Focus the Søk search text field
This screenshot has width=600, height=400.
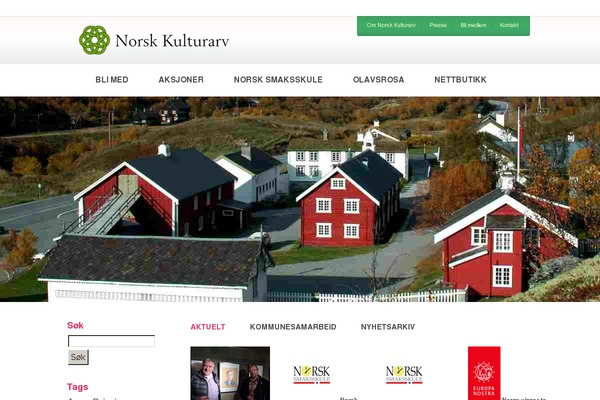[111, 341]
